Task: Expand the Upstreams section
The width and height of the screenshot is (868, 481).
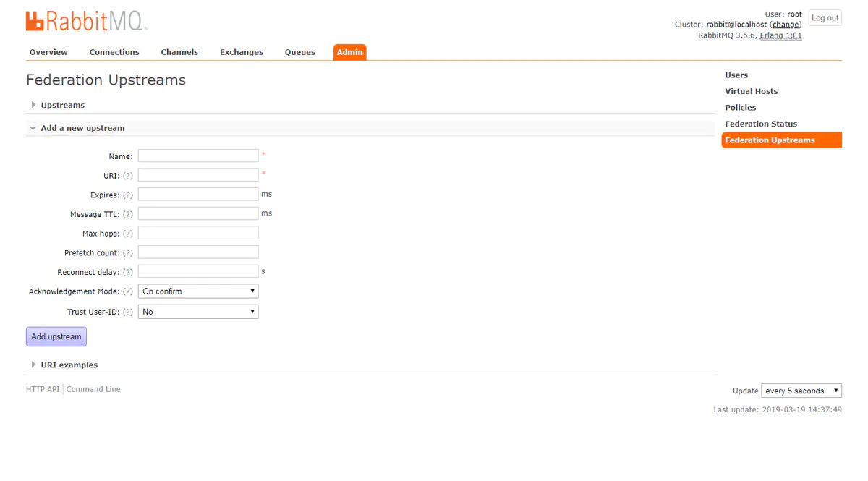Action: click(x=62, y=106)
